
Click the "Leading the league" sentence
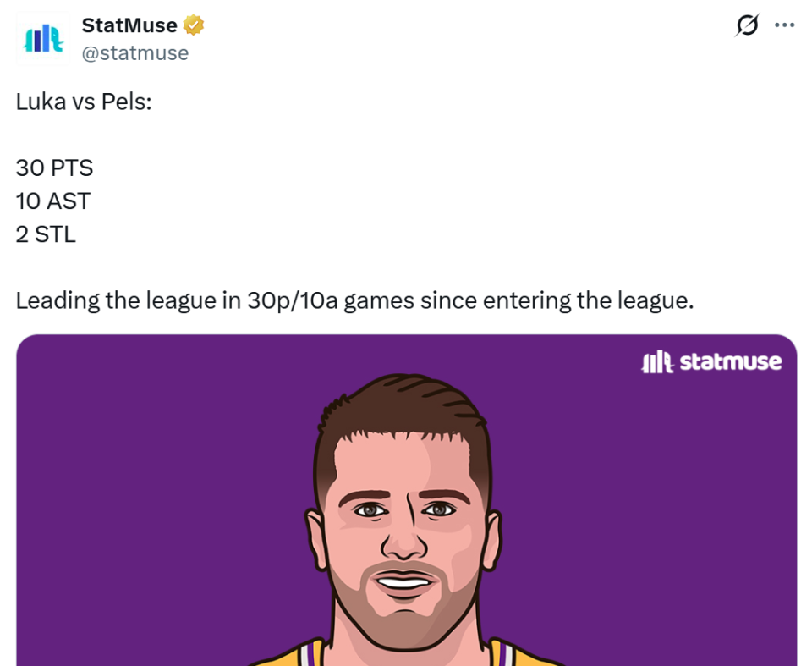[354, 300]
